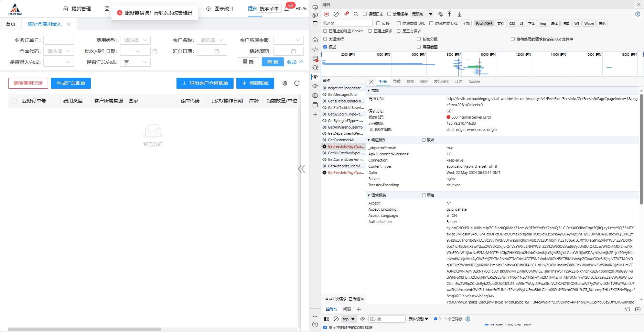The image size is (644, 332).
Task: Open DevTools network settings gear
Action: coord(637,14)
